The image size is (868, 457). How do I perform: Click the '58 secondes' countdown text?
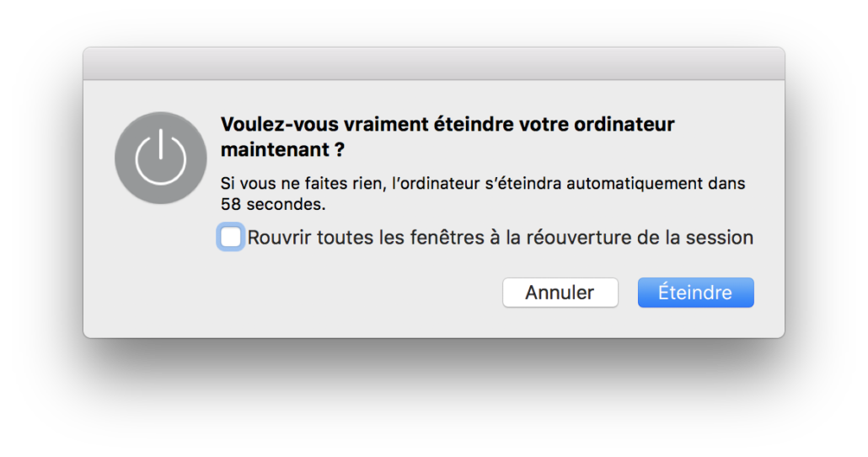click(271, 203)
